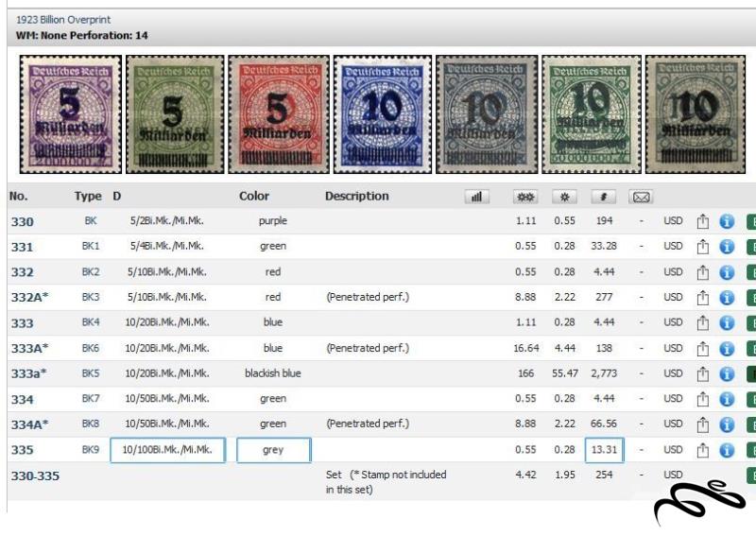
Task: Select the blue 10 Milliarden stamp image
Action: click(383, 114)
